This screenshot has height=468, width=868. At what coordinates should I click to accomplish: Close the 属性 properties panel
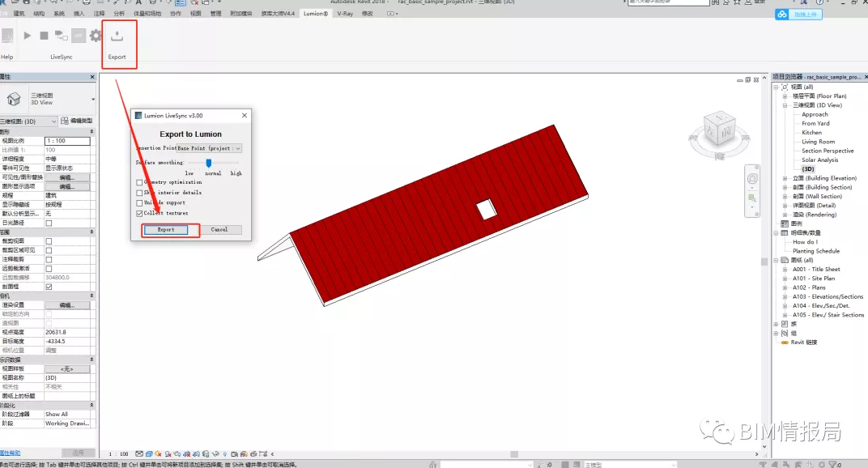click(x=92, y=77)
